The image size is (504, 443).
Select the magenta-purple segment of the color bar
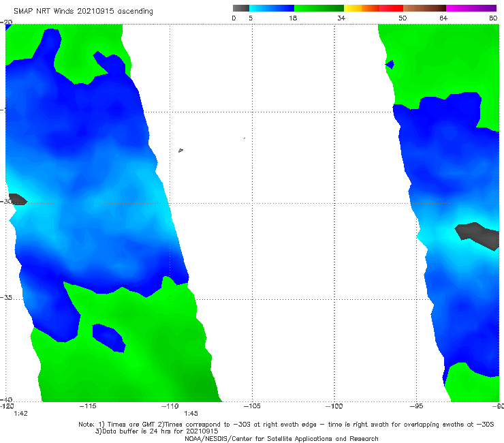pyautogui.click(x=471, y=8)
